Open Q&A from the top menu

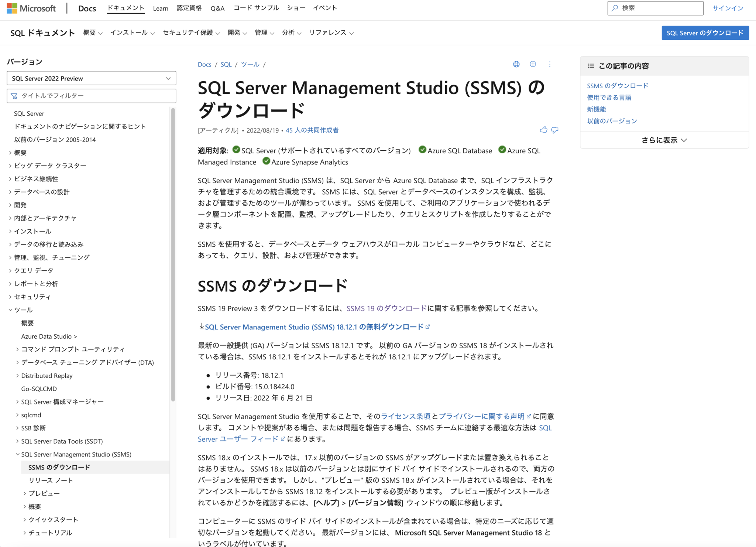217,8
